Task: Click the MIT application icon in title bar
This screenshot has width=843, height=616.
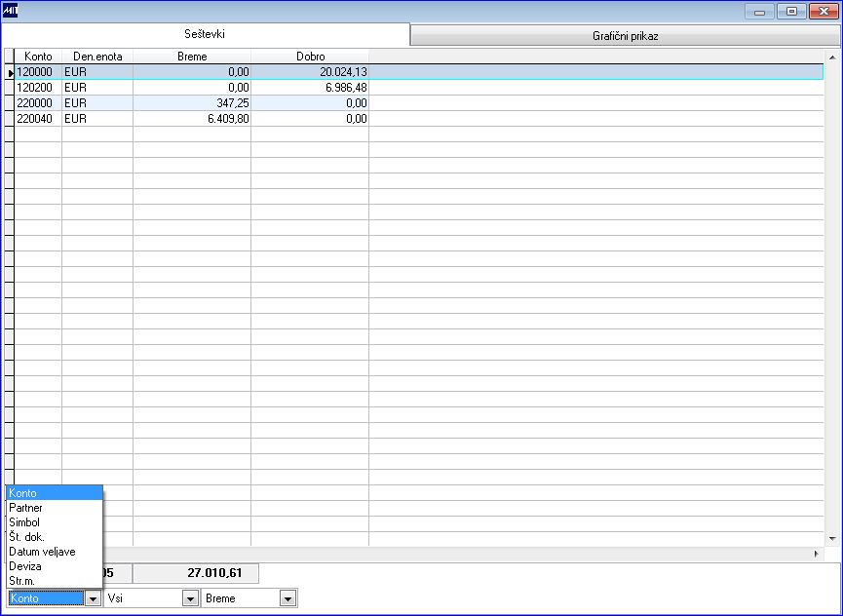Action: pos(10,11)
